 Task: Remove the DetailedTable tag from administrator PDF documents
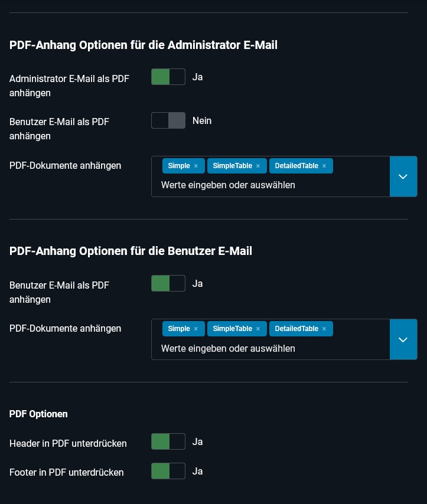pos(324,166)
